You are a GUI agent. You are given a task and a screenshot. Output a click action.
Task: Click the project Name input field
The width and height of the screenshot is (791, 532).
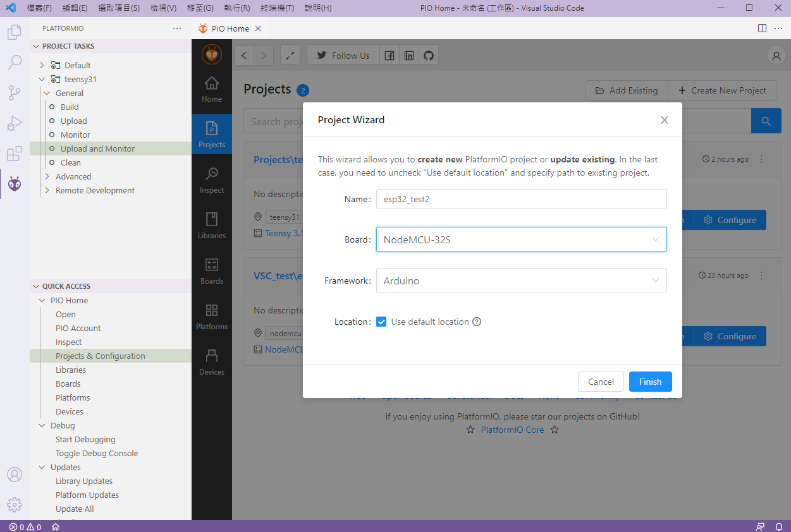521,199
